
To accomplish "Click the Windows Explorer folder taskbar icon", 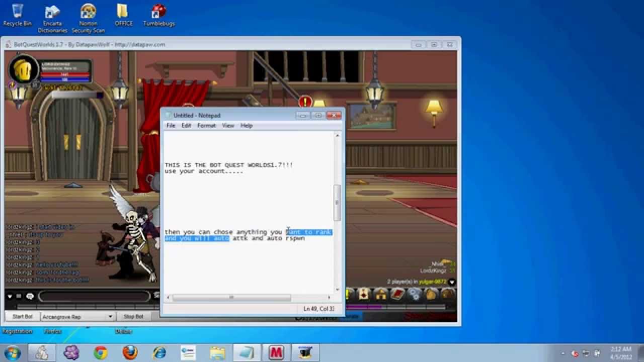I will pos(217,352).
